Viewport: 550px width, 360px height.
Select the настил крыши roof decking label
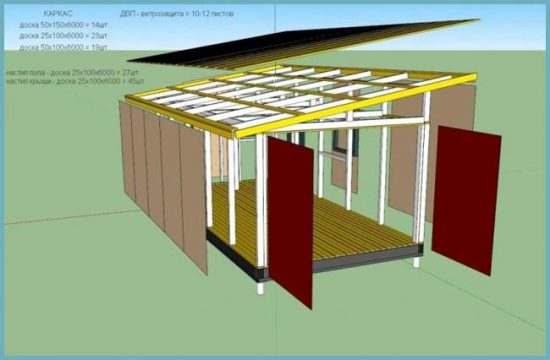click(75, 81)
